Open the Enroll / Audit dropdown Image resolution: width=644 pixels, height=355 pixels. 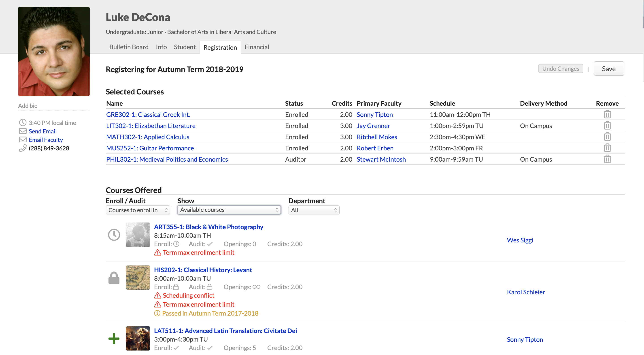(138, 210)
